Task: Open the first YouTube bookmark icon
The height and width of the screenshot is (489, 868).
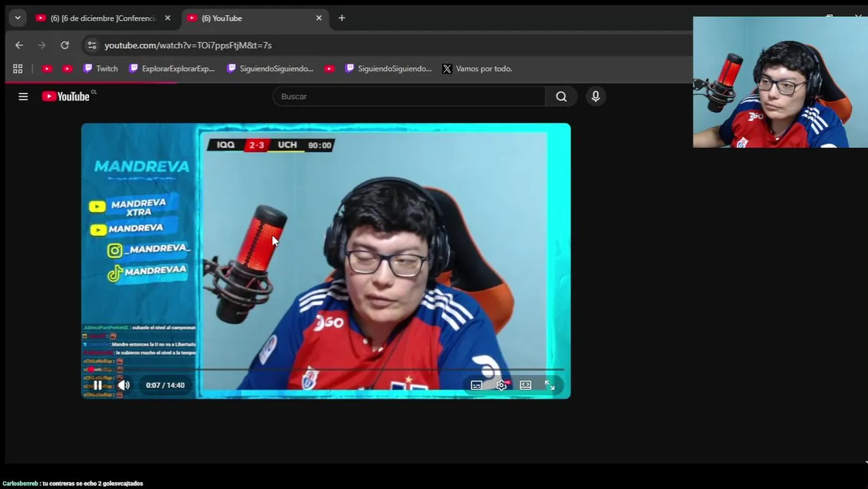Action: (47, 69)
